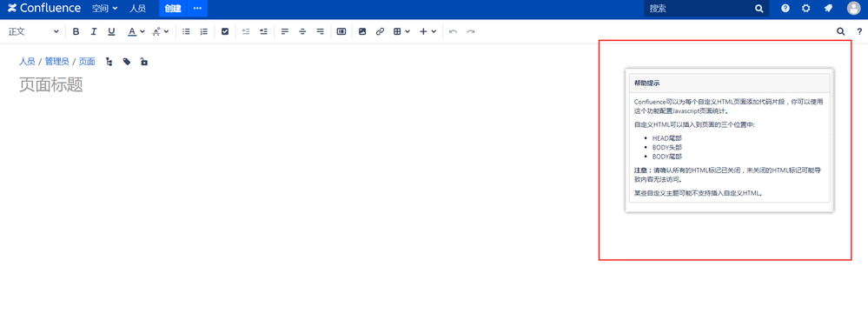Screen dimensions: 868x314
Task: Open editor find and replace magnifier
Action: click(840, 31)
